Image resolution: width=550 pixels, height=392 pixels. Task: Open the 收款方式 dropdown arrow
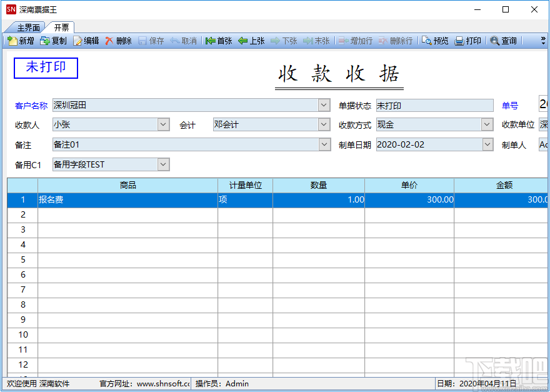pos(487,124)
